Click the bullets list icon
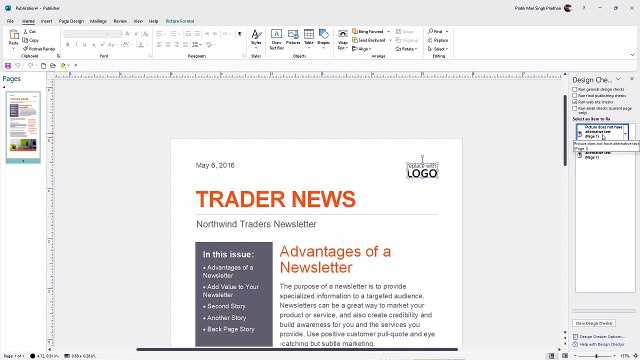 [x=160, y=34]
